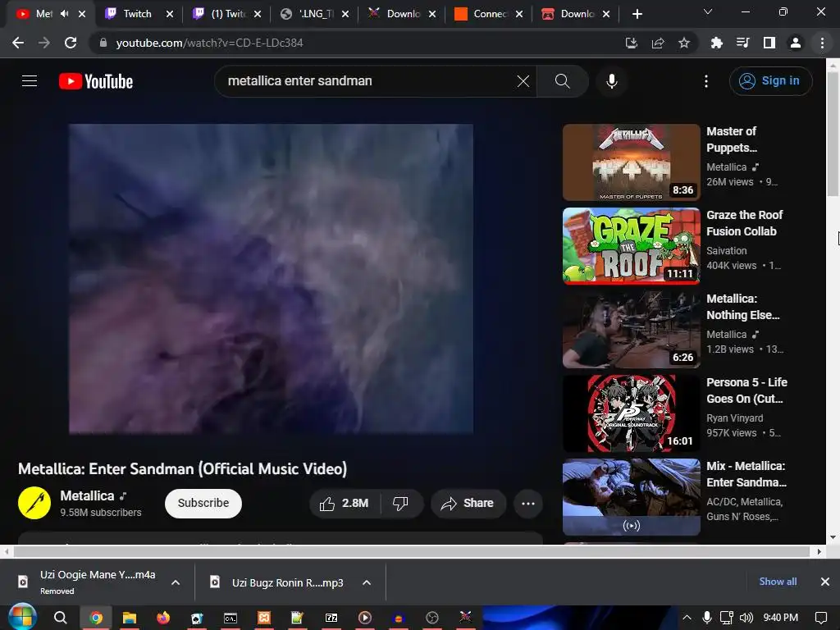Open the command prompt taskbar icon
Image resolution: width=840 pixels, height=630 pixels.
(231, 618)
